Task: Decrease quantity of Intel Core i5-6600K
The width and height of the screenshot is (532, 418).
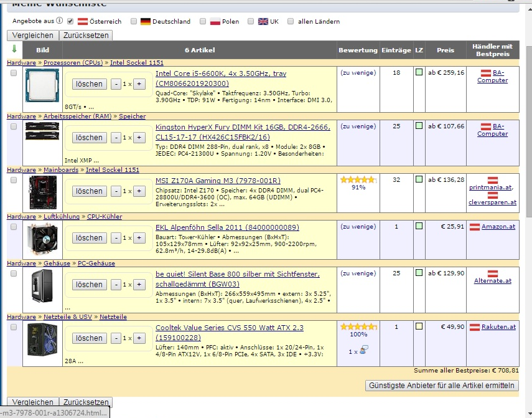Action: pos(116,84)
